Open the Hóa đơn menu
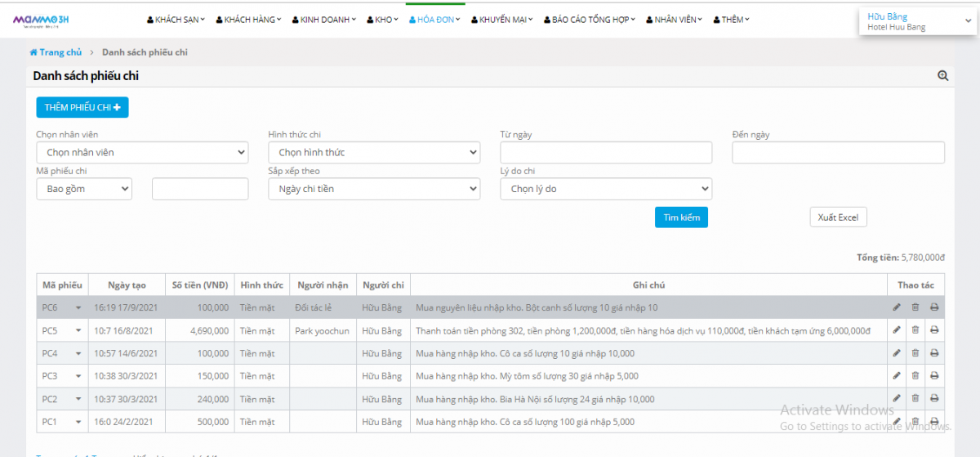Screen dimensions: 980x457 (436, 20)
